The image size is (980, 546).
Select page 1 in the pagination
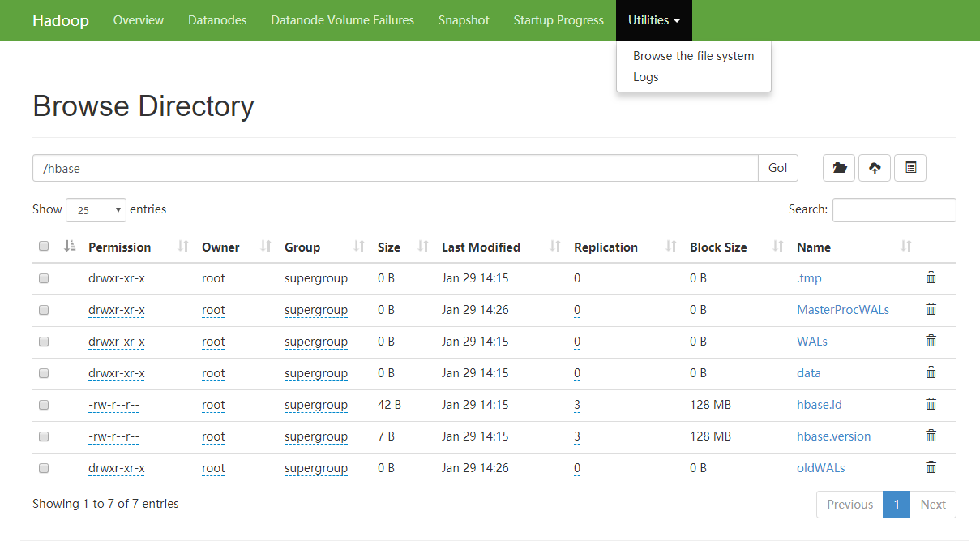point(897,505)
